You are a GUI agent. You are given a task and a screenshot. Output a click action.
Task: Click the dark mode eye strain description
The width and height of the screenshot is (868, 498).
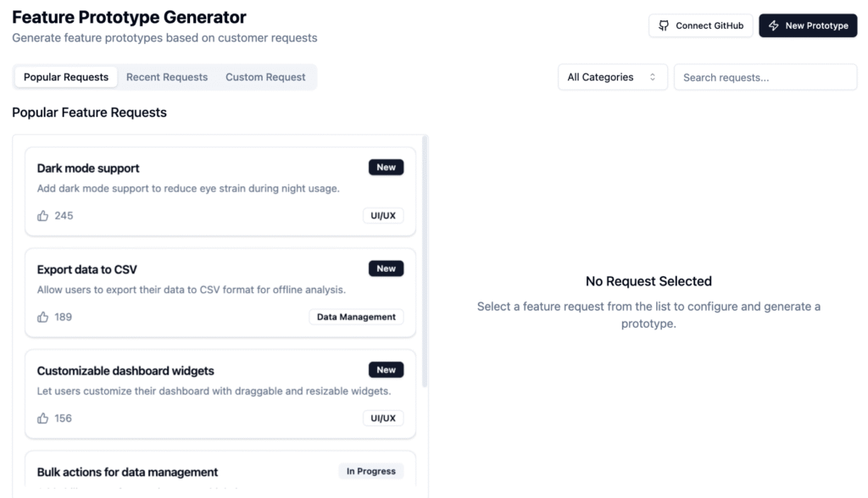coord(188,188)
